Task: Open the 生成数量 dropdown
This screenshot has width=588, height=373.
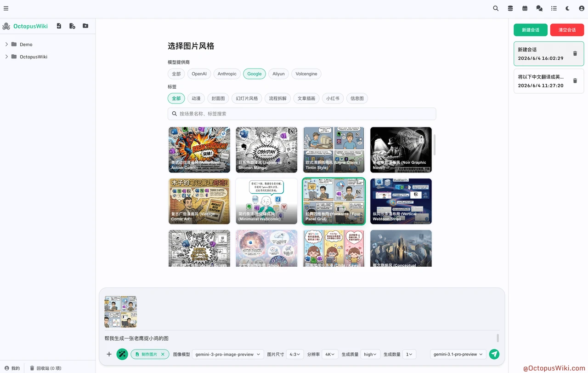Action: [410, 355]
